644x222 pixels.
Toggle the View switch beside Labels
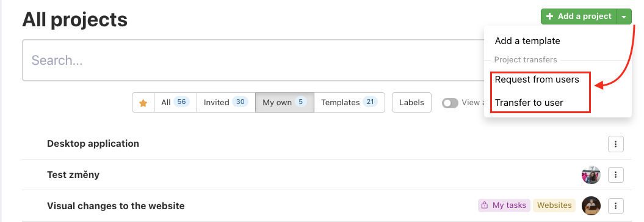tap(450, 103)
